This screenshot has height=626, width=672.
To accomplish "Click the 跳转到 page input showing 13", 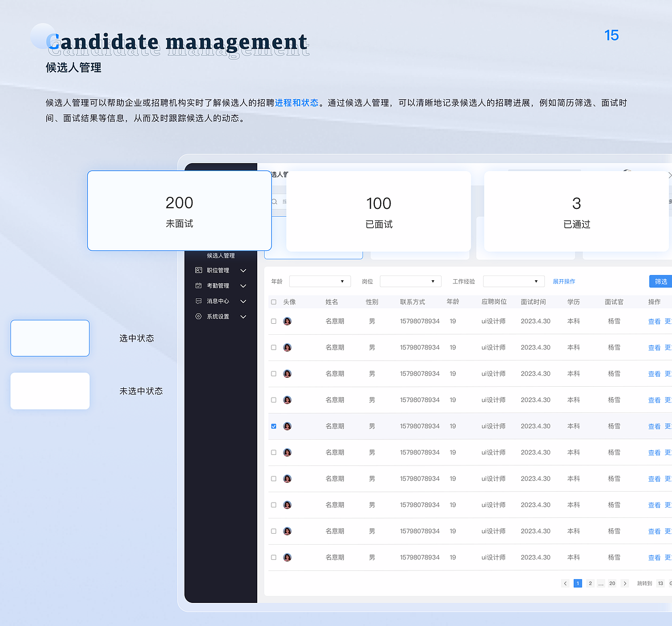I will coord(660,583).
